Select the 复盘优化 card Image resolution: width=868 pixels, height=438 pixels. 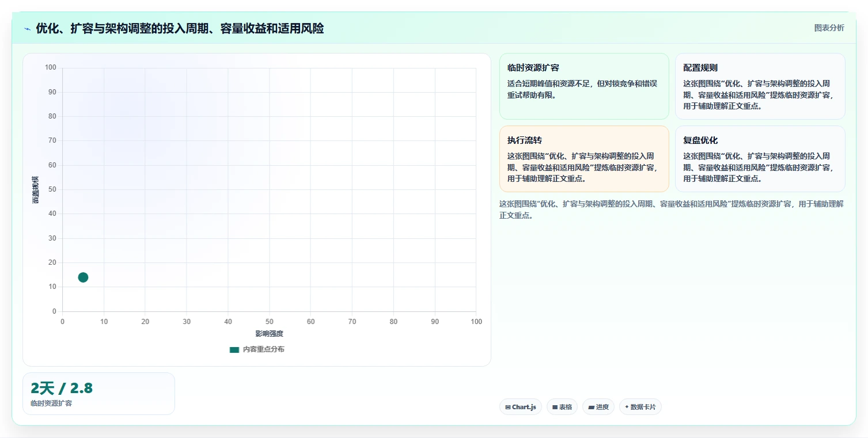pyautogui.click(x=760, y=159)
